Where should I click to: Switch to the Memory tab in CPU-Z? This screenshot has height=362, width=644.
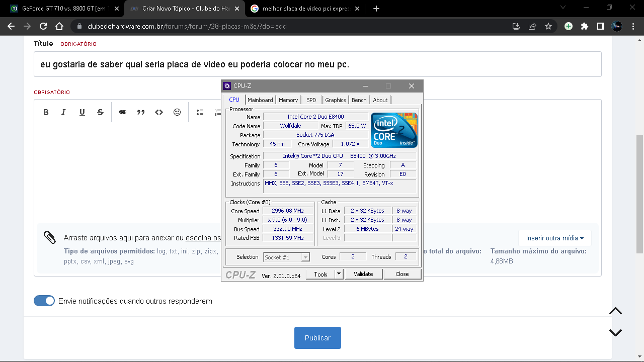288,100
